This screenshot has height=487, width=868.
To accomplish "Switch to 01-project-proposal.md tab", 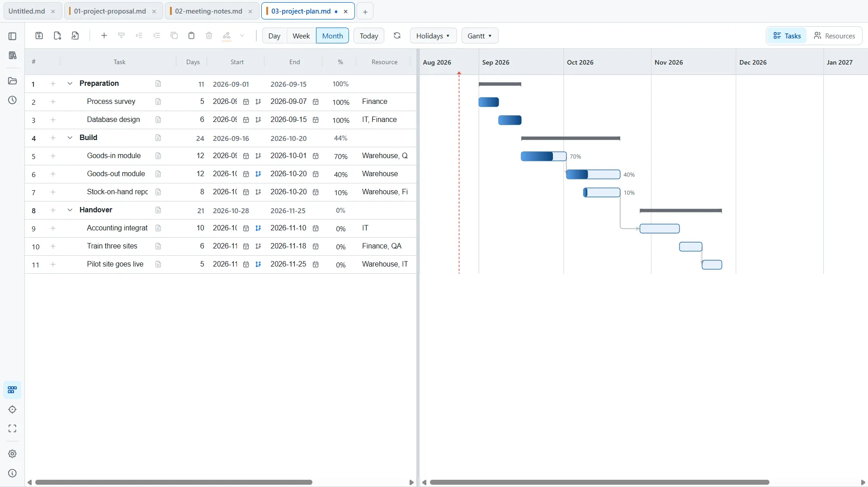I will [110, 11].
